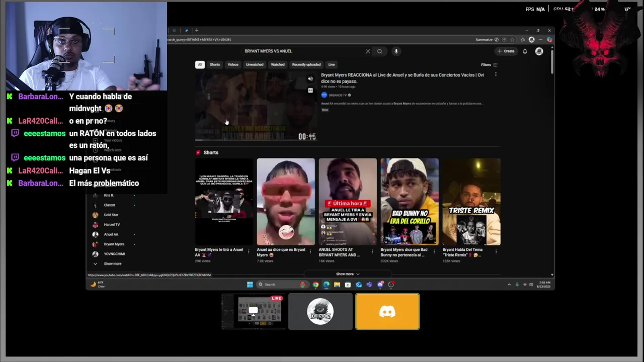Open a new browser tab with plus
Screen dimensions: 644x362
coord(196,30)
